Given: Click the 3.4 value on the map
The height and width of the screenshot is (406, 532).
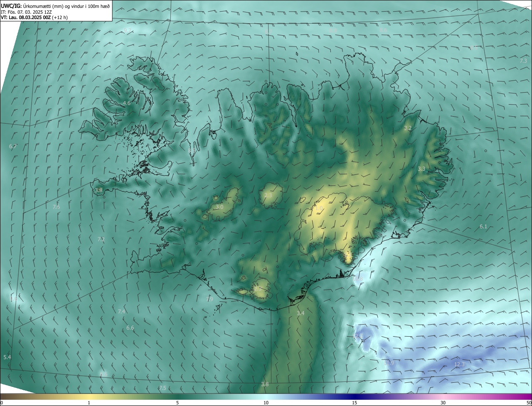Looking at the screenshot, I should (x=301, y=313).
